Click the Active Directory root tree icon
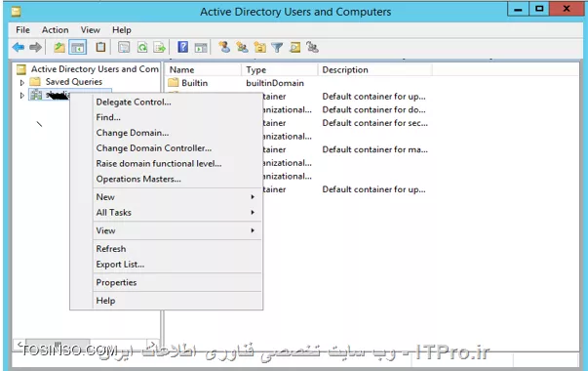 pyautogui.click(x=21, y=69)
